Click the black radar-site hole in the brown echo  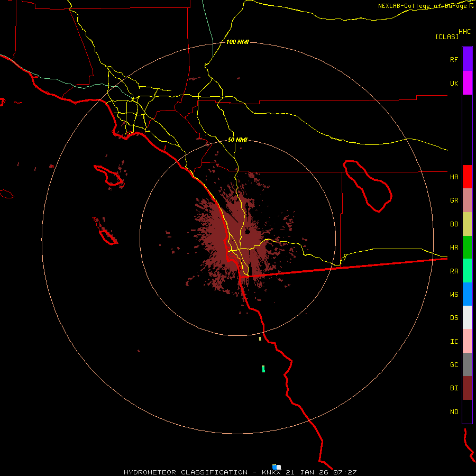[248, 232]
